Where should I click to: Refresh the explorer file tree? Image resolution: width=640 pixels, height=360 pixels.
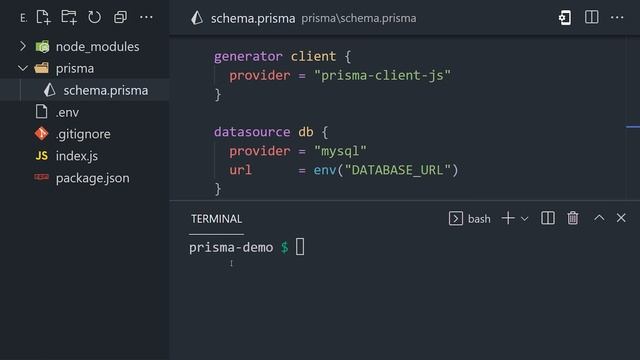click(x=94, y=18)
